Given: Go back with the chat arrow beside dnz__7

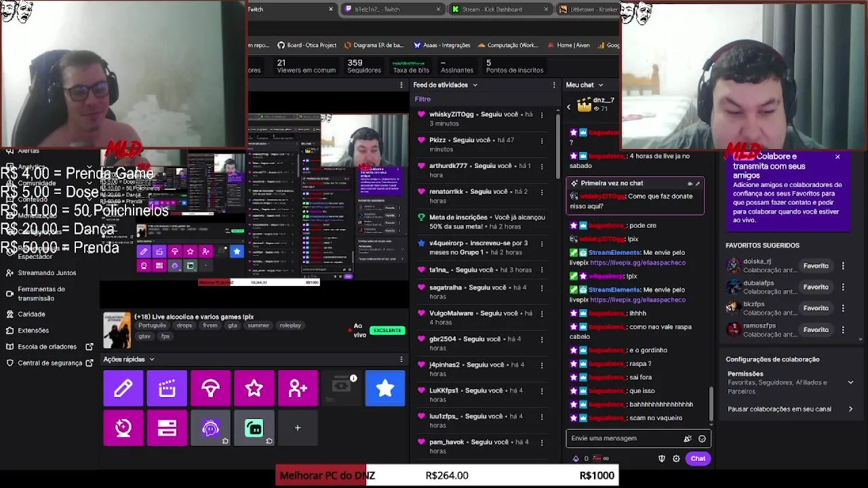Looking at the screenshot, I should (x=569, y=107).
